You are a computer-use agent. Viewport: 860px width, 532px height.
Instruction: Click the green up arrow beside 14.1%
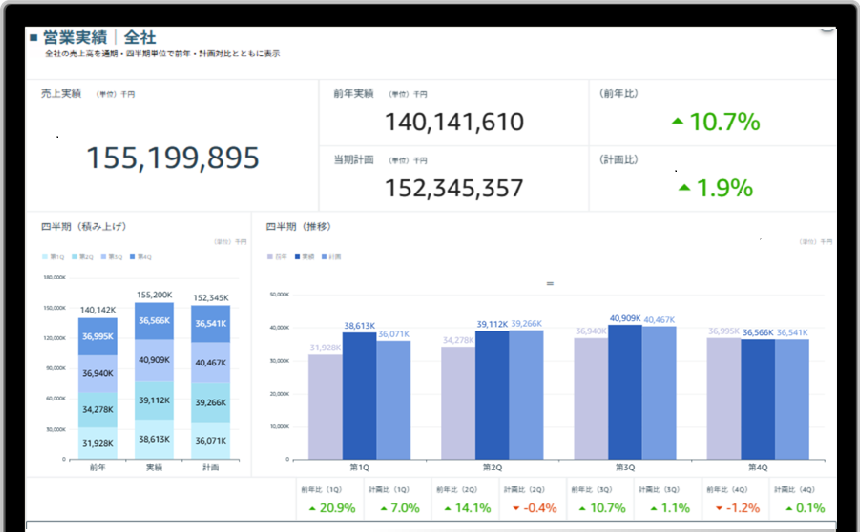coord(448,509)
